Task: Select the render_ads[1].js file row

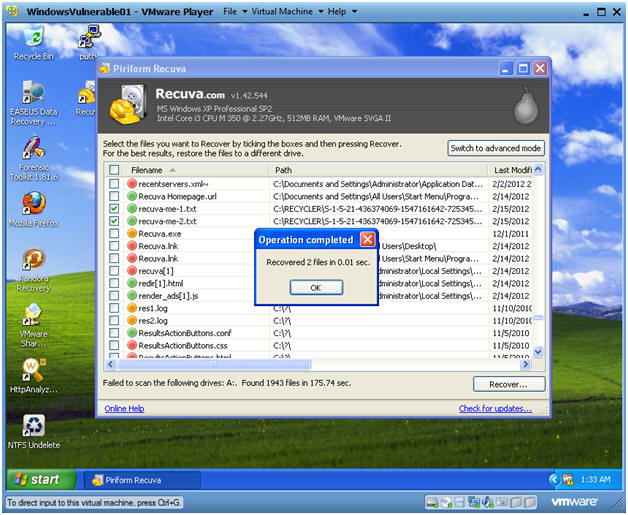Action: tap(318, 296)
